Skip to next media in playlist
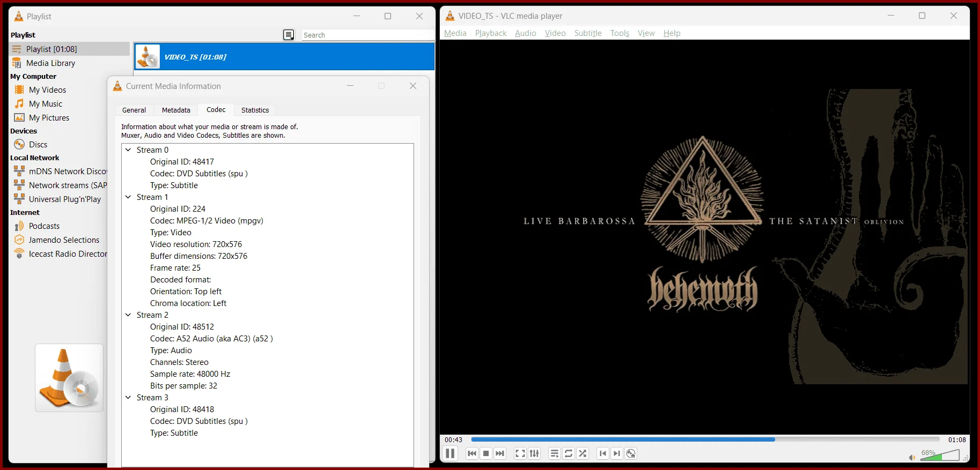 [500, 453]
